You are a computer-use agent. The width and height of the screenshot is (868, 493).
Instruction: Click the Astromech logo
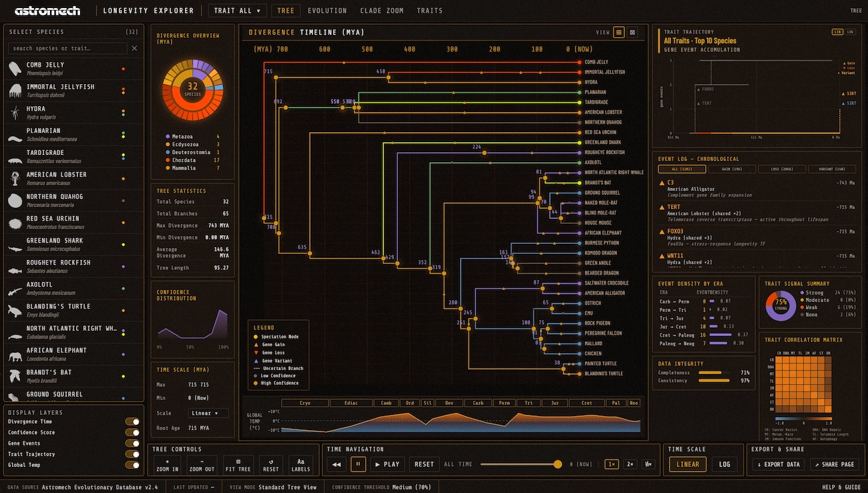[x=47, y=11]
